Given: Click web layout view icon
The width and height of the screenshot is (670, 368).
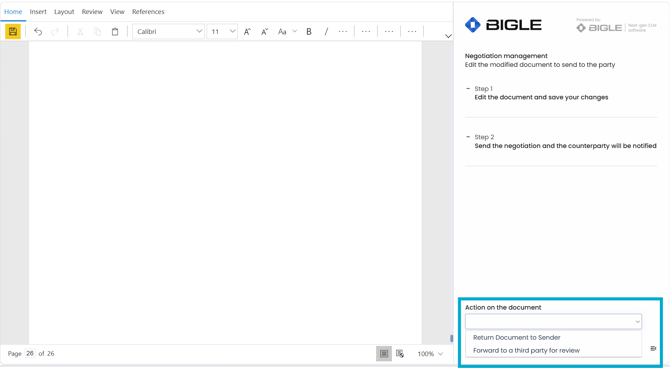Looking at the screenshot, I should pyautogui.click(x=400, y=353).
